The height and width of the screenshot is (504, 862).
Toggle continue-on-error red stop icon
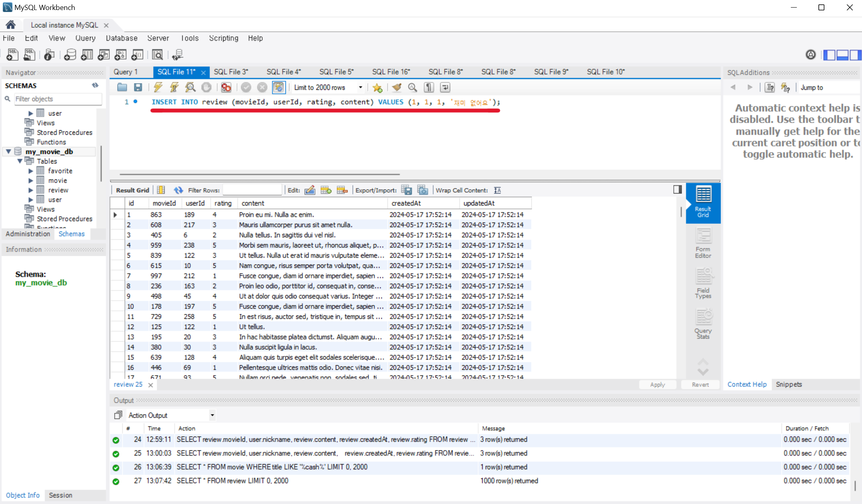[x=226, y=87]
